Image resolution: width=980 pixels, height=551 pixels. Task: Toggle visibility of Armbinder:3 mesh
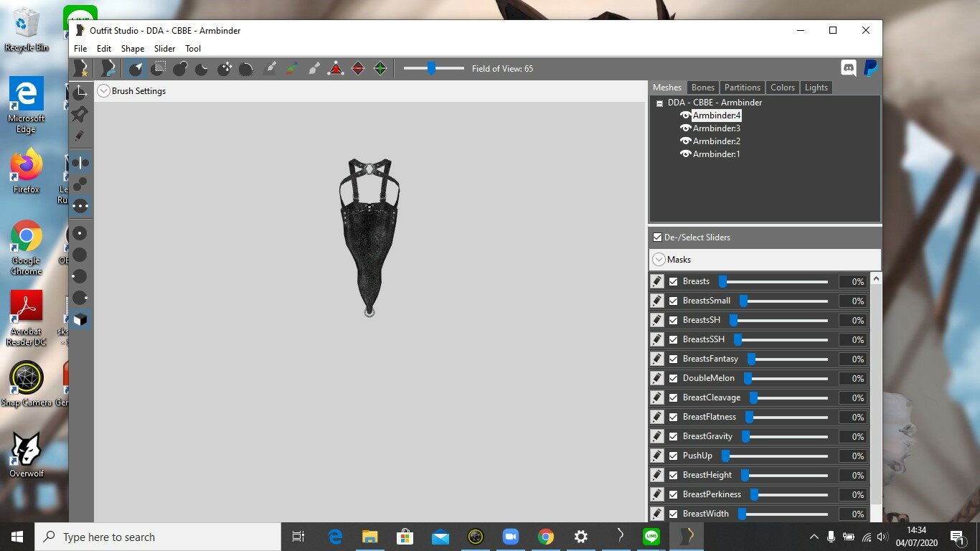pyautogui.click(x=685, y=128)
